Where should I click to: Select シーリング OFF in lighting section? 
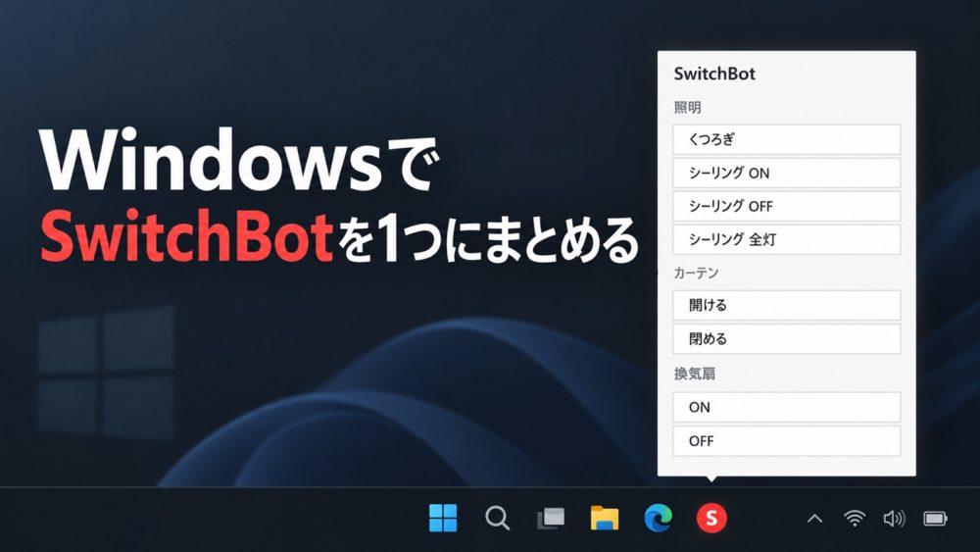click(x=786, y=206)
